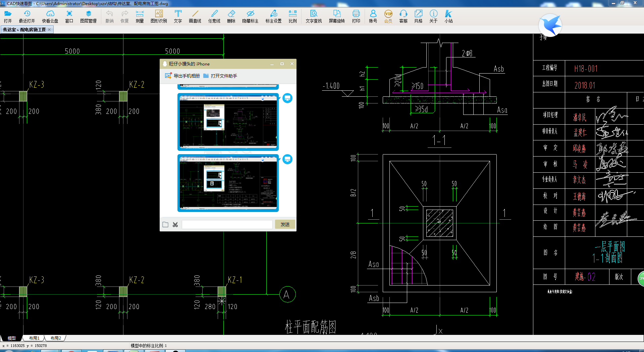
Task: Undo with the 撤销 arrow
Action: coord(109,16)
